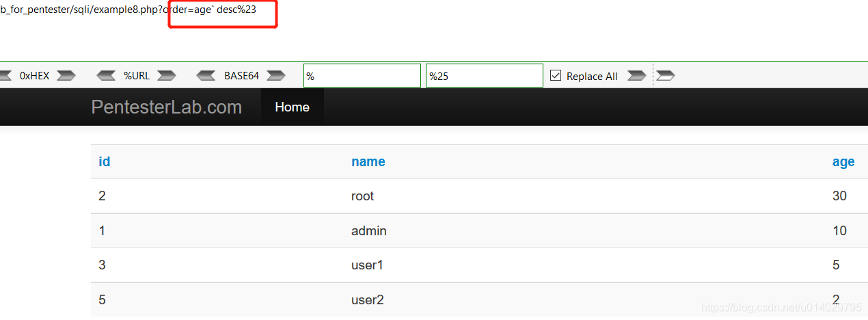Click the %URL encode right arrow
Viewport: 868px width, 320px height.
point(167,75)
